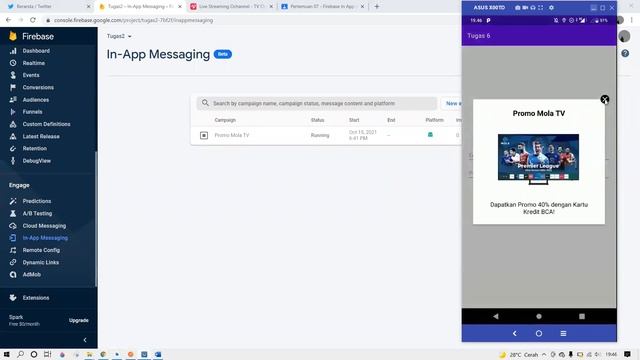The height and width of the screenshot is (360, 640).
Task: Open Chrome menu three dots
Action: coord(632,20)
